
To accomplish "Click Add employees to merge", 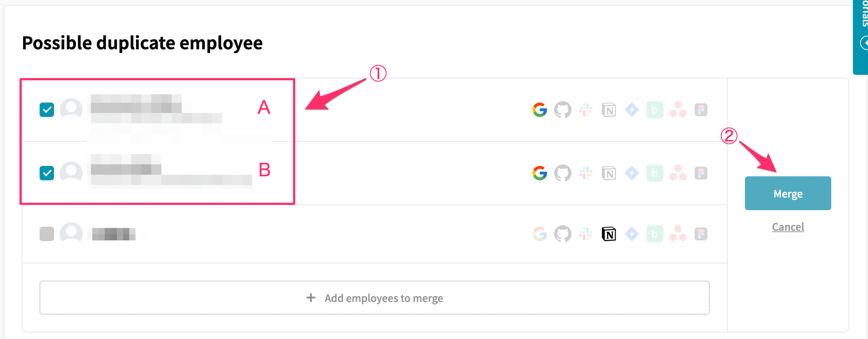I will point(375,298).
